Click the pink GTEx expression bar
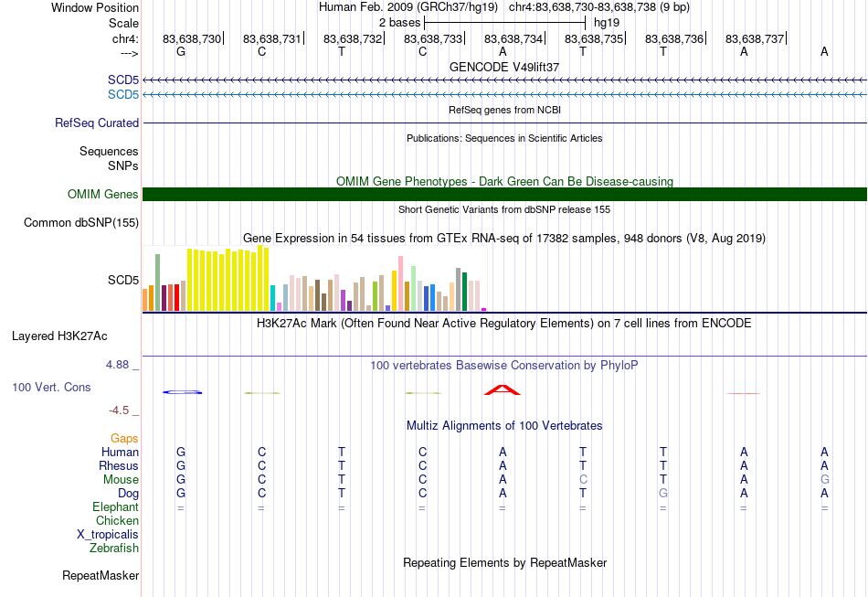Image resolution: width=868 pixels, height=597 pixels. [401, 283]
